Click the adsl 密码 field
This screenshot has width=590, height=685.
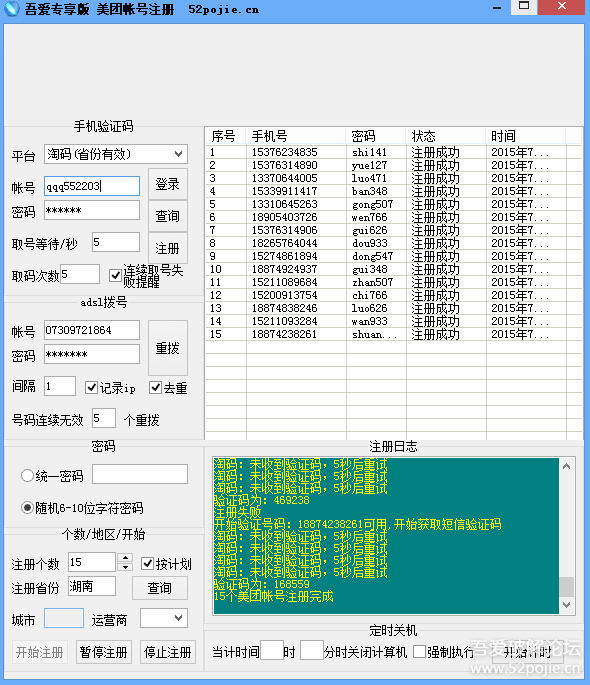[92, 354]
